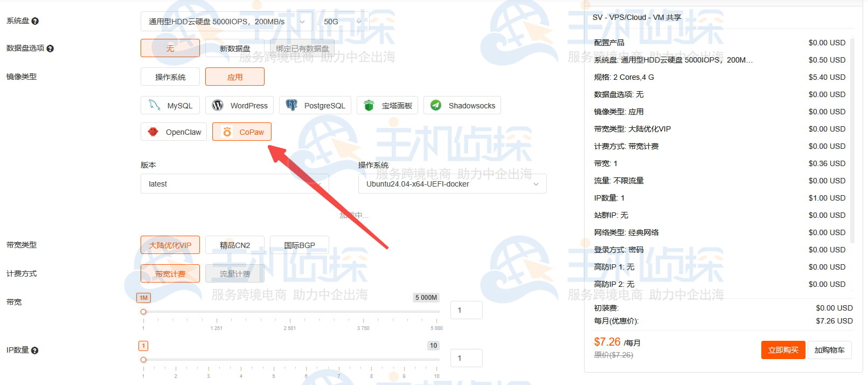The height and width of the screenshot is (385, 868).
Task: Click the help icon beside 数据盘选项
Action: click(x=50, y=49)
